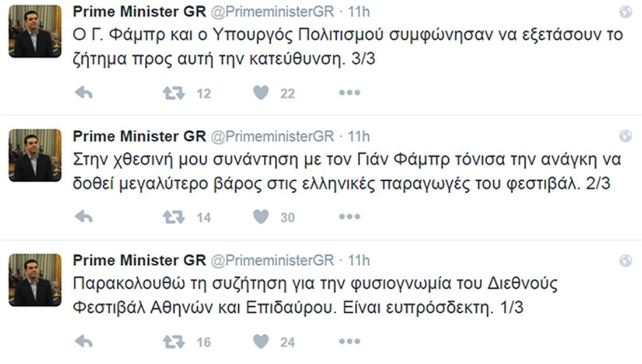Click the globe icon on the 1/3 tweet

point(625,261)
